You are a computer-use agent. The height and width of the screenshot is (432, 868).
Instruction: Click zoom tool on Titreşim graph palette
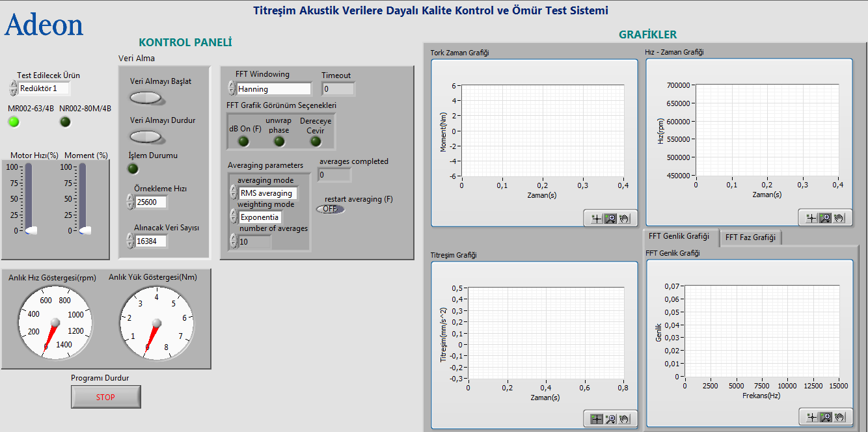click(x=610, y=419)
